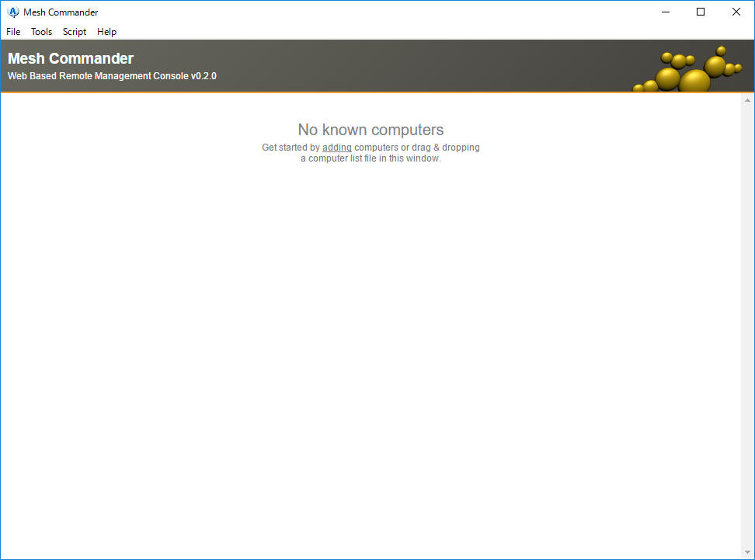Screen dimensions: 755x560
Task: Click the "computer list file" instruction text
Action: (x=343, y=158)
